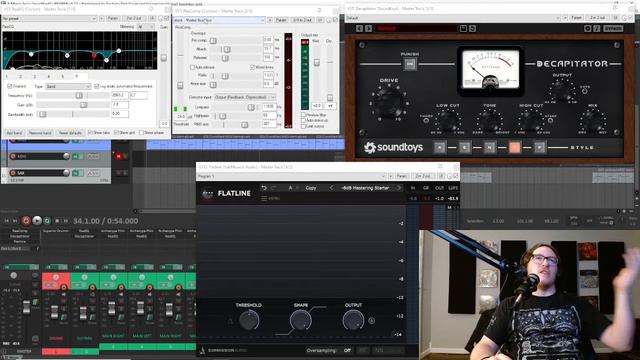Click Decapitator next preset arrow
The width and height of the screenshot is (640, 360).
point(368,29)
